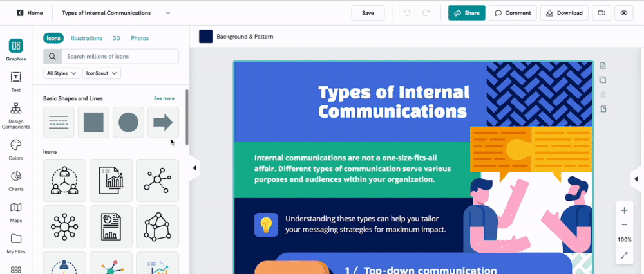This screenshot has height=274, width=644.
Task: Click the undo arrow icon
Action: coord(406,13)
